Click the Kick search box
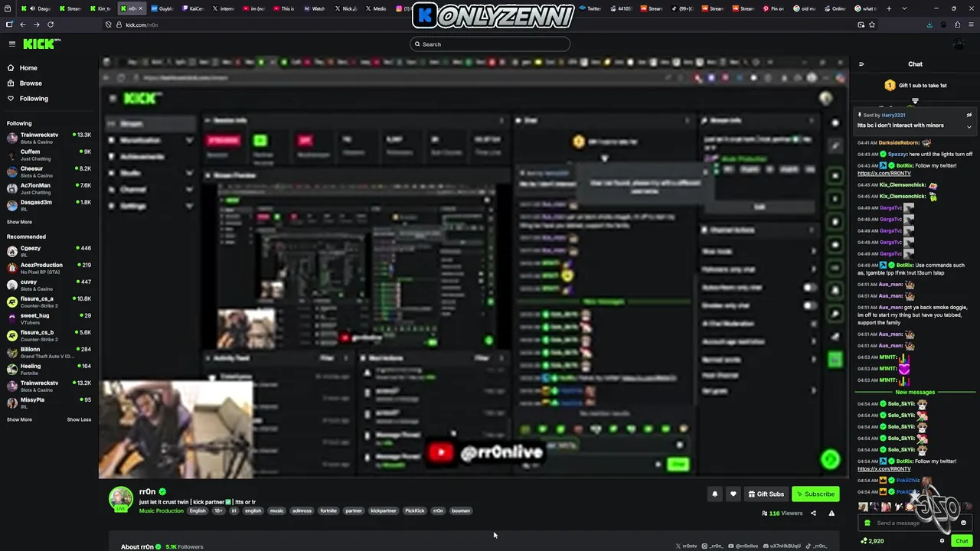The width and height of the screenshot is (980, 551). 490,44
